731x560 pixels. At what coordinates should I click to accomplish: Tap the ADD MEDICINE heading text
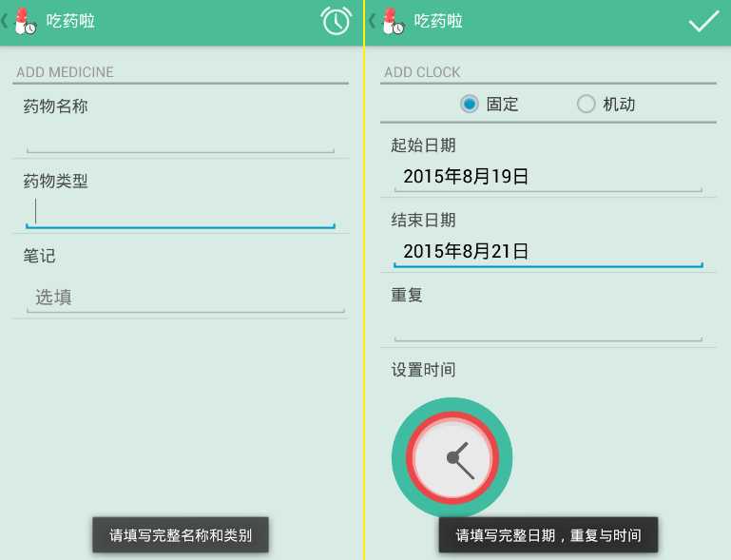[x=65, y=72]
